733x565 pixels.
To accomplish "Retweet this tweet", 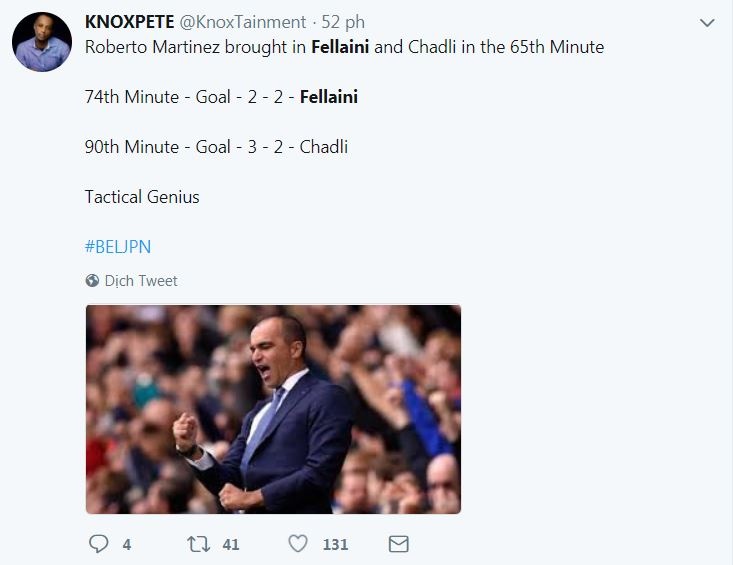I will [199, 544].
